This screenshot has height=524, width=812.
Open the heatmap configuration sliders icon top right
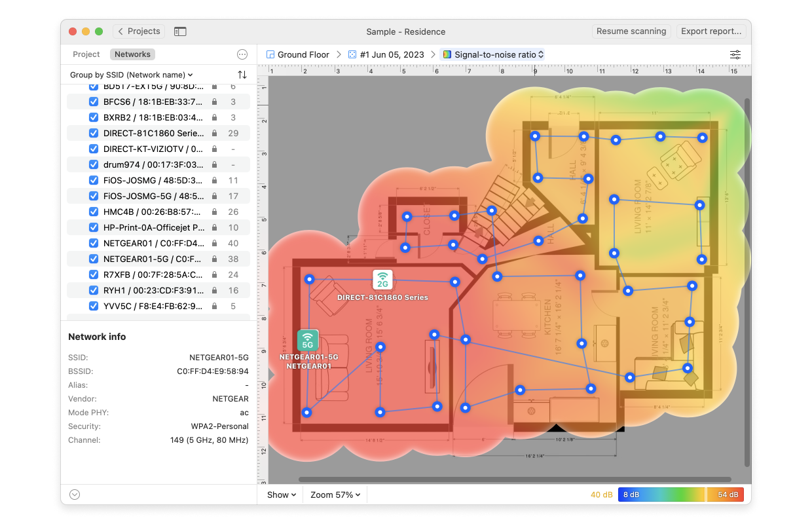pos(735,54)
